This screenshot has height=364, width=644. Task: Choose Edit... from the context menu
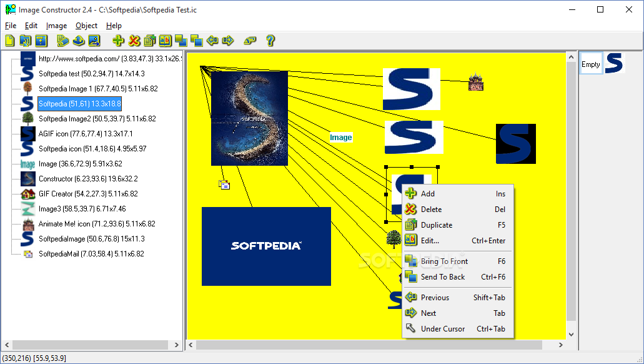[457, 241]
